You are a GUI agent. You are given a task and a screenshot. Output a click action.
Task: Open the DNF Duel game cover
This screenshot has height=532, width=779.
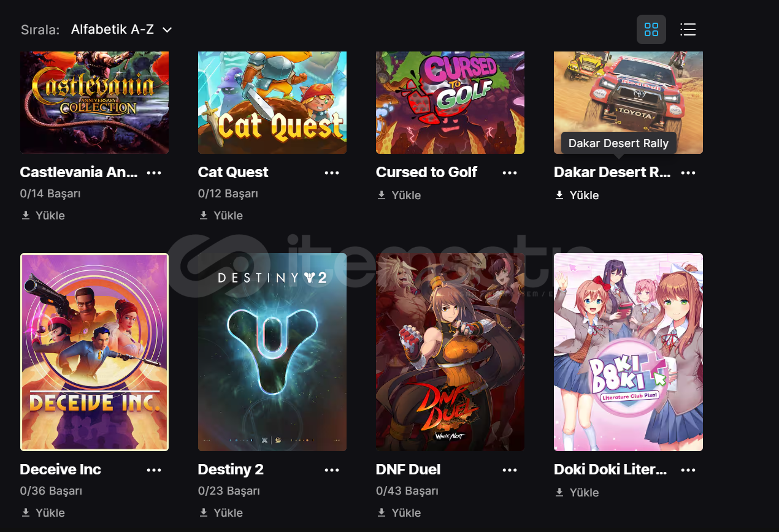coord(450,352)
